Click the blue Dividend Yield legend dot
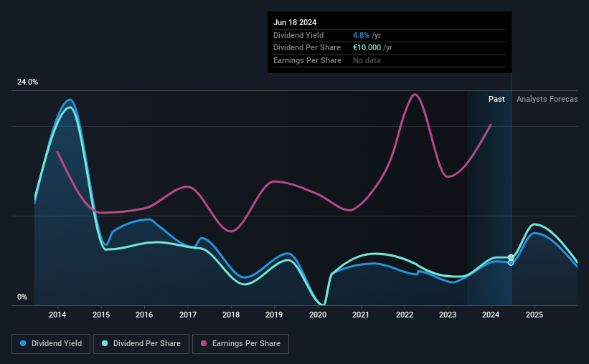 tap(23, 343)
